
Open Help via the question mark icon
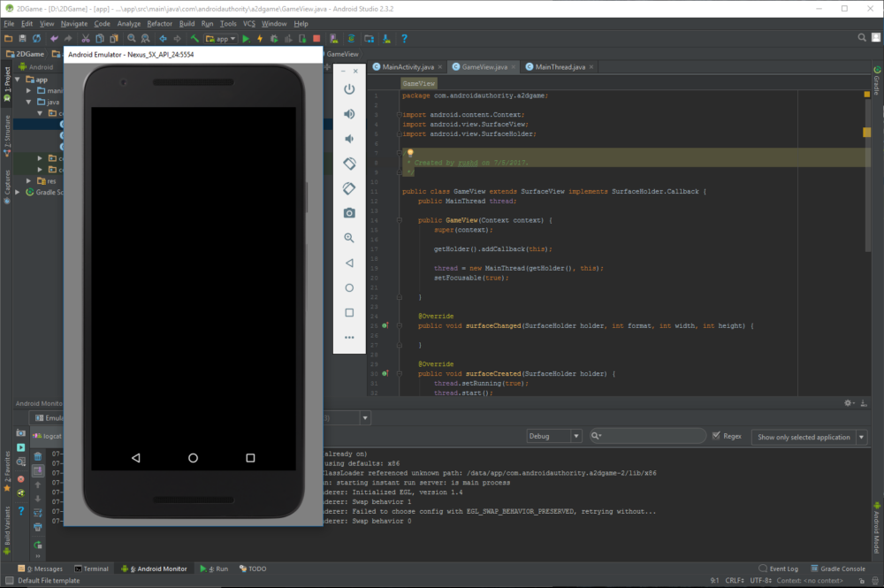tap(404, 38)
